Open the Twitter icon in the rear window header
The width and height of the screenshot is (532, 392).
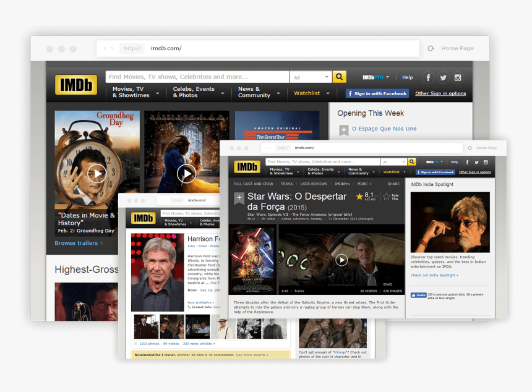click(443, 77)
